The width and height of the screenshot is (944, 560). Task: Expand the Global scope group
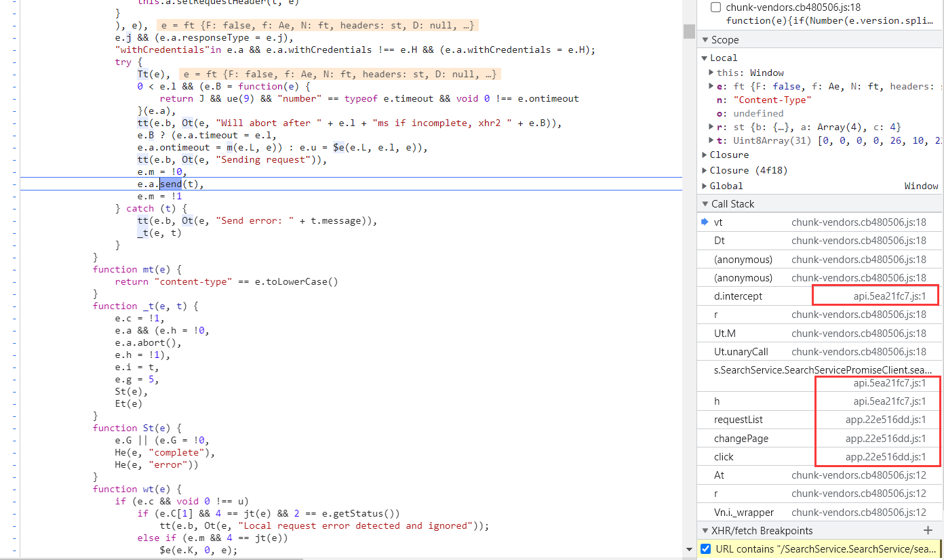click(705, 186)
